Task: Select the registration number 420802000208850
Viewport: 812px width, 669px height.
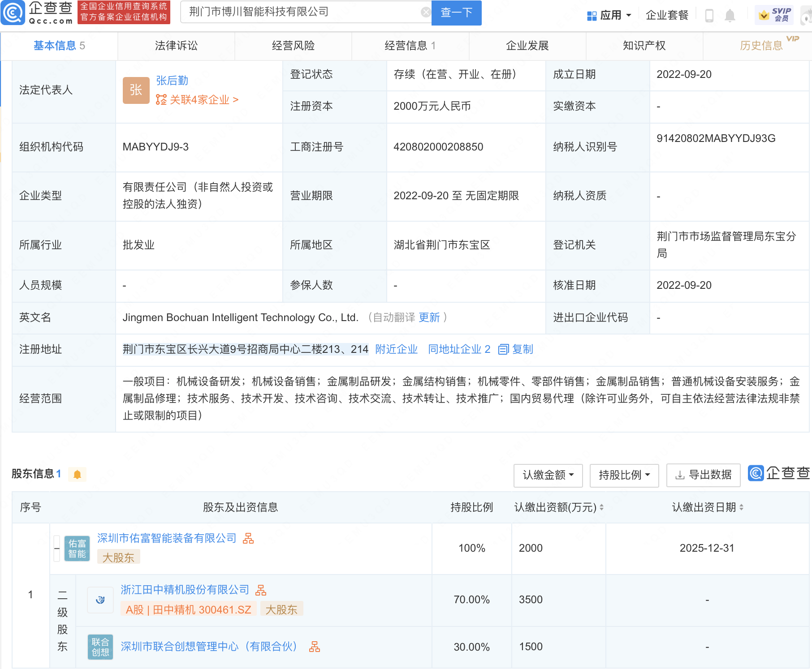Action: 438,147
